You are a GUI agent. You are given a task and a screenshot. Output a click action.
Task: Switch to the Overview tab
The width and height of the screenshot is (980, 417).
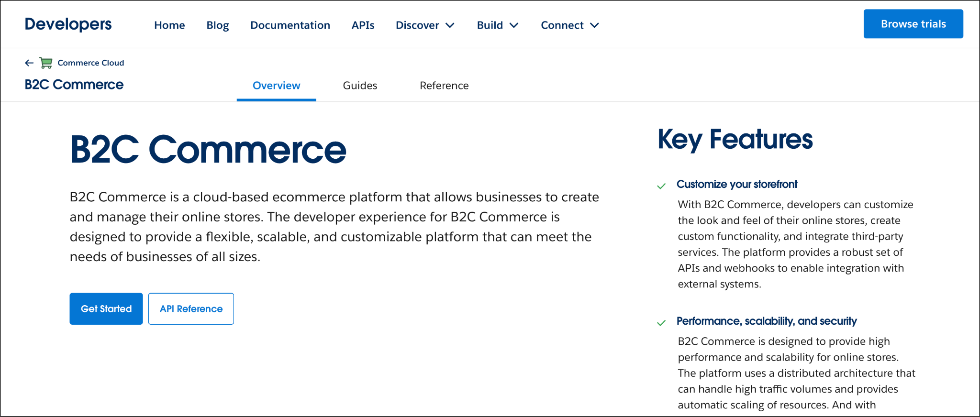277,86
